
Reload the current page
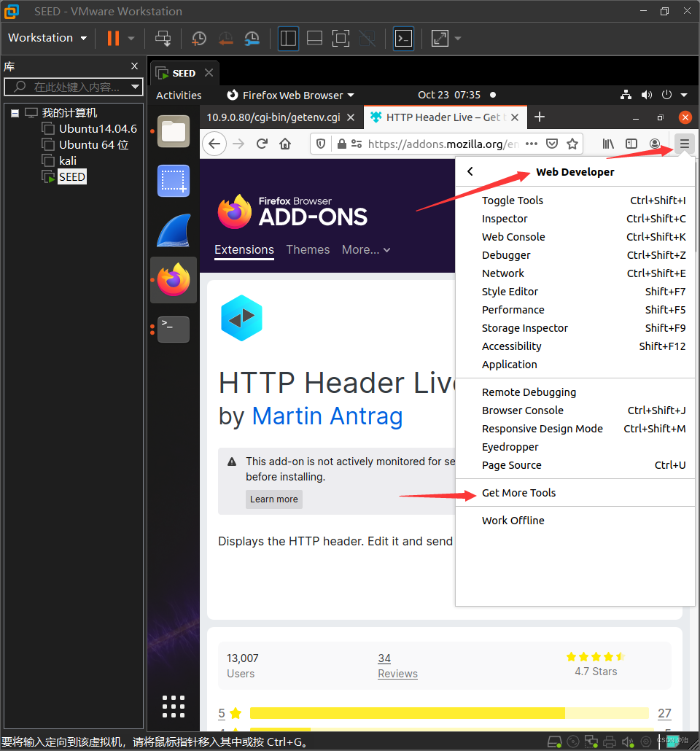[262, 144]
